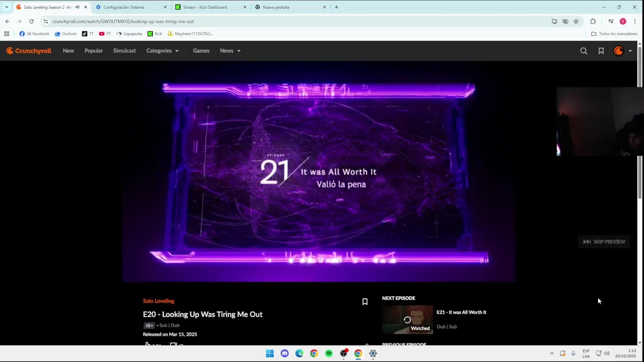This screenshot has width=644, height=362.
Task: Bookmark this page with star icon
Action: point(576,21)
